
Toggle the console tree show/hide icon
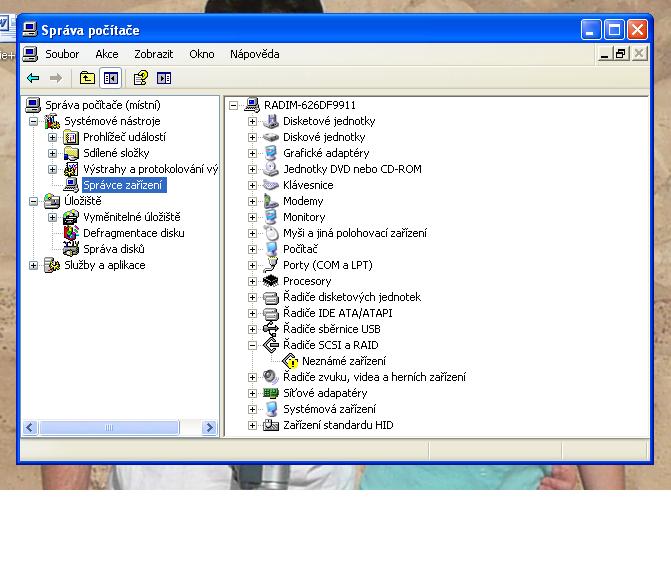[111, 78]
